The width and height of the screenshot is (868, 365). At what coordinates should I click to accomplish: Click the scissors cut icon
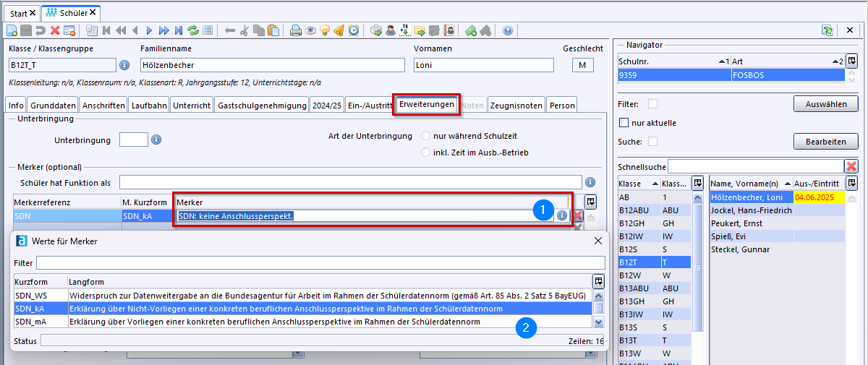244,30
